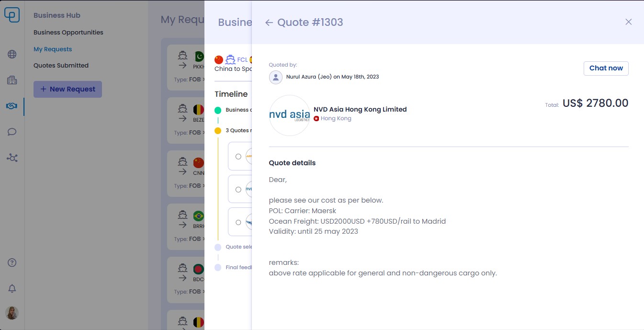Open the CNN request card with China flag
Screen dimensions: 644x330
(186, 173)
